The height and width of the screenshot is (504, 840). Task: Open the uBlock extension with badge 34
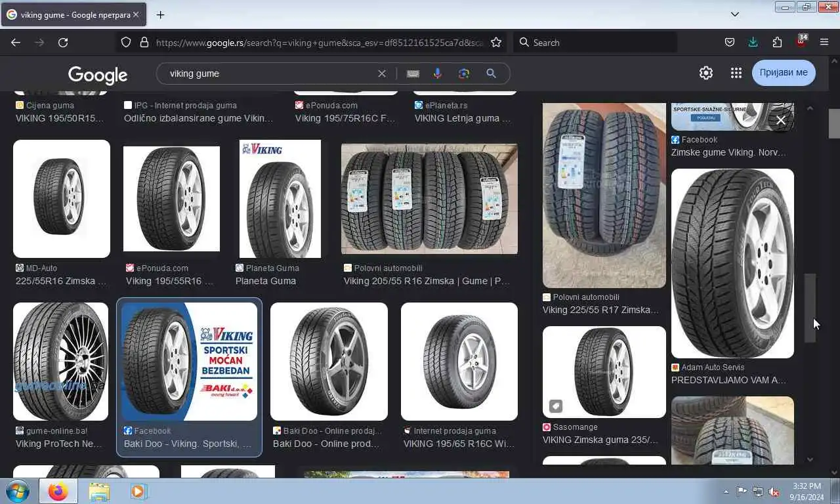pyautogui.click(x=801, y=41)
